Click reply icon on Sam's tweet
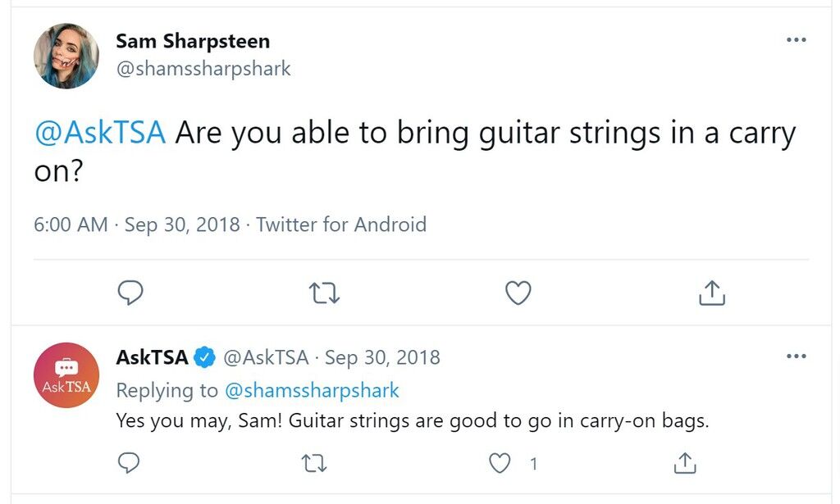840x504 pixels. (130, 293)
